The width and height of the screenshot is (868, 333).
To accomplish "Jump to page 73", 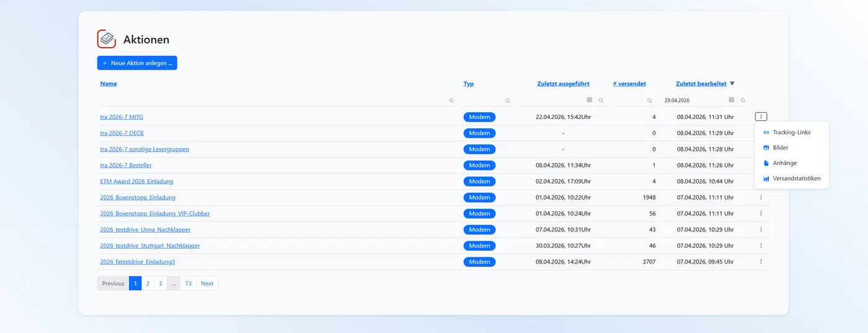I will (188, 283).
